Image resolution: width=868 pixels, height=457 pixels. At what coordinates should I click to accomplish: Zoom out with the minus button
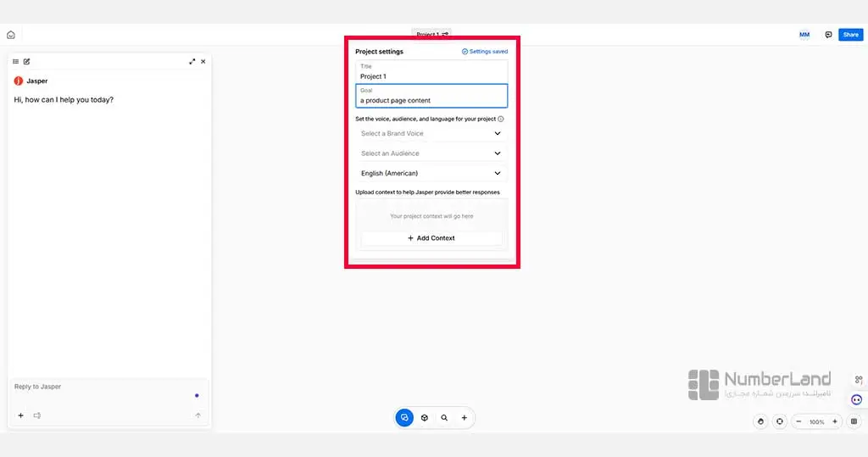click(798, 421)
